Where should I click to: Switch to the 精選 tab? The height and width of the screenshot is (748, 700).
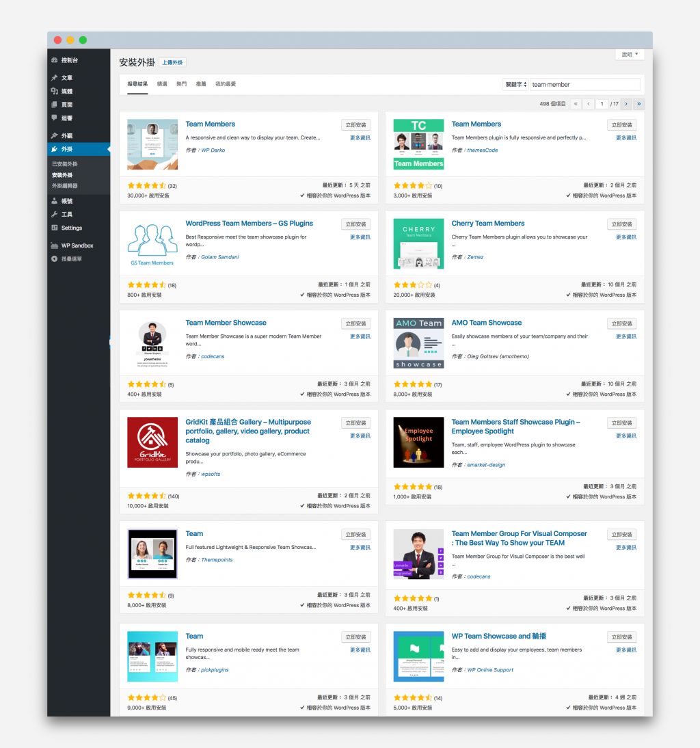[162, 84]
